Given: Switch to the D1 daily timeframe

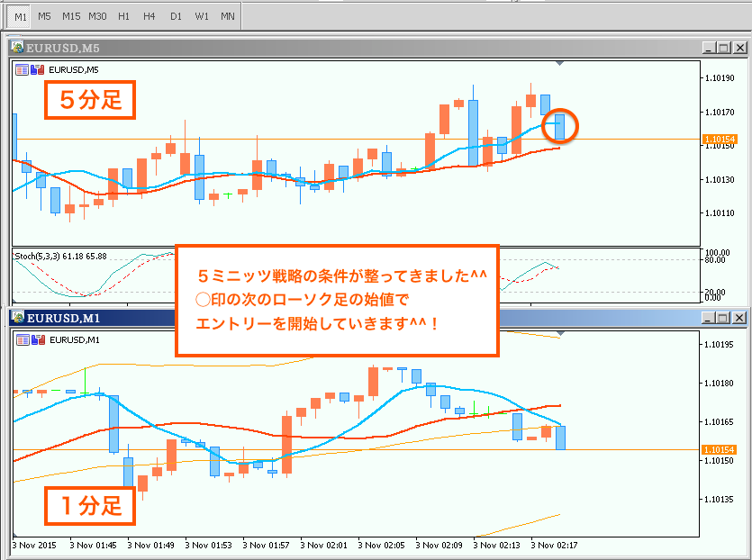Looking at the screenshot, I should click(x=176, y=16).
